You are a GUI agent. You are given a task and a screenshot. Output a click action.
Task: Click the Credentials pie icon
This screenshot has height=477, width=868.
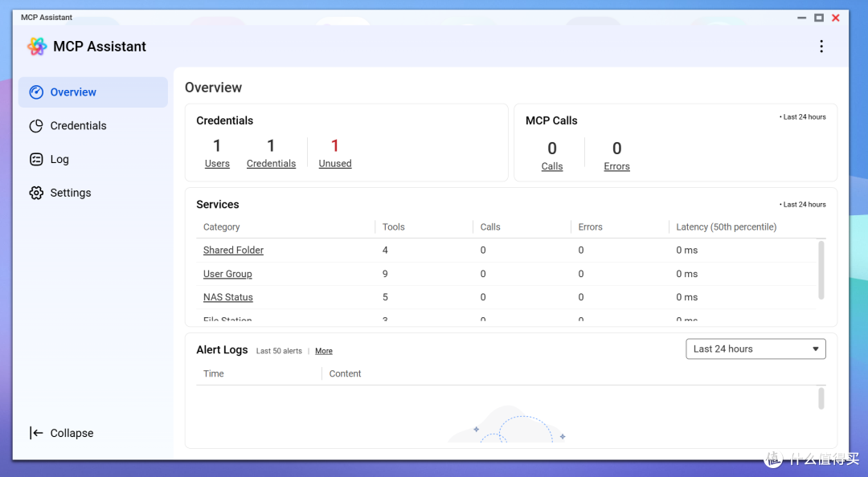pyautogui.click(x=36, y=126)
